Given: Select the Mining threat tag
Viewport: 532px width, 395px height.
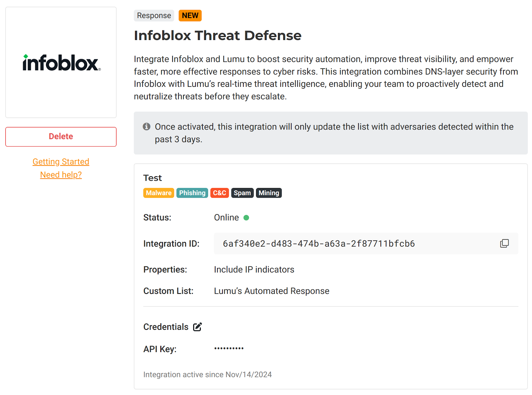Looking at the screenshot, I should (269, 193).
